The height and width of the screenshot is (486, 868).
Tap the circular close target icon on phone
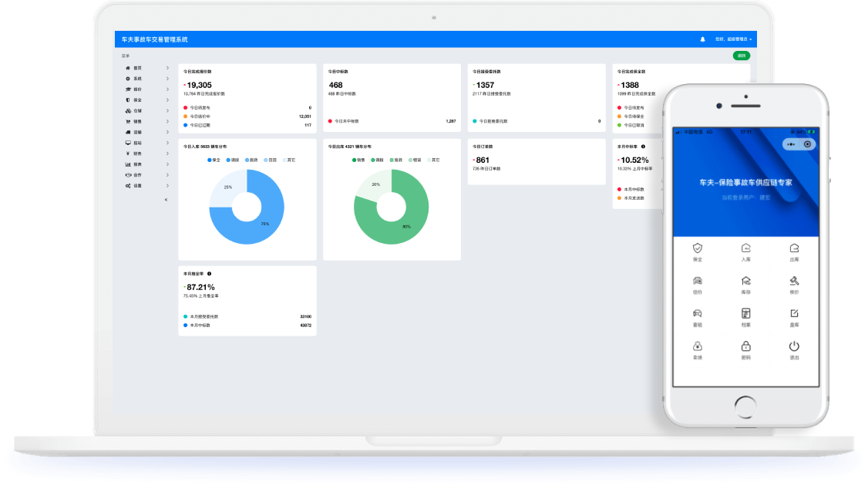[808, 144]
